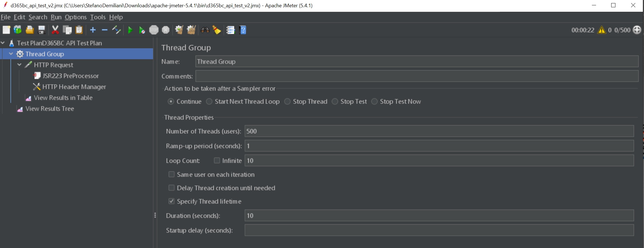Collapse the HTTP Request tree node
644x248 pixels.
coord(19,65)
